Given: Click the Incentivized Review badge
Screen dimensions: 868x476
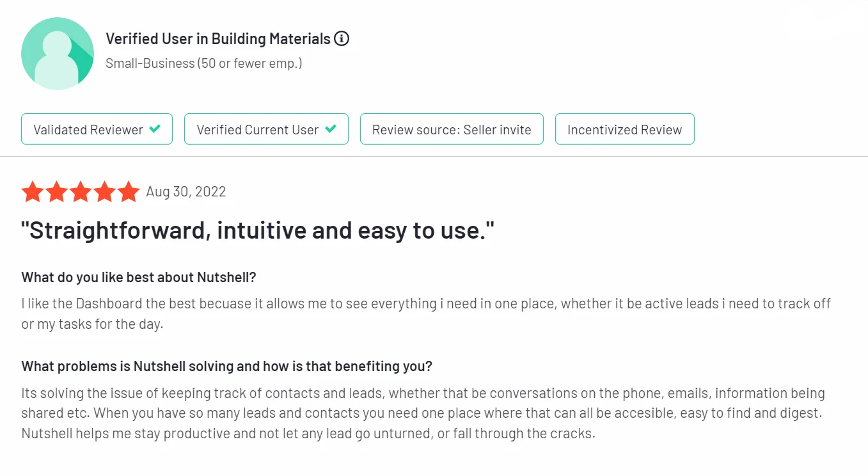Looking at the screenshot, I should pyautogui.click(x=624, y=129).
